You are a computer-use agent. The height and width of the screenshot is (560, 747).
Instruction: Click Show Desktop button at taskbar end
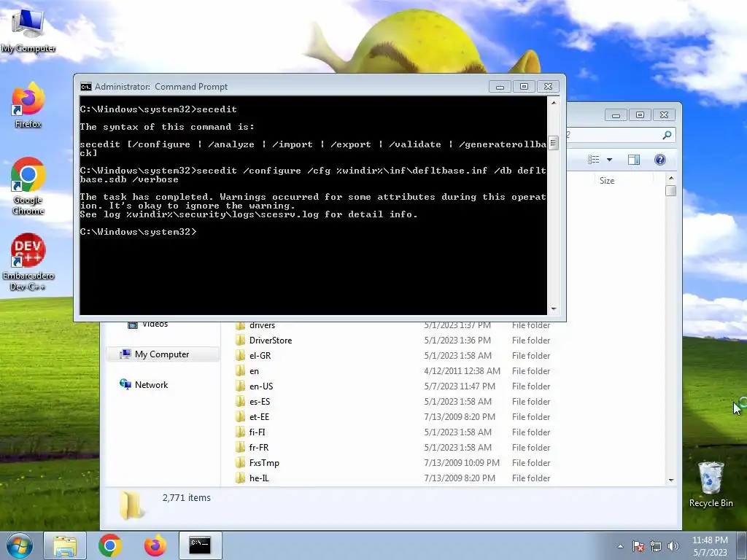[x=741, y=545]
